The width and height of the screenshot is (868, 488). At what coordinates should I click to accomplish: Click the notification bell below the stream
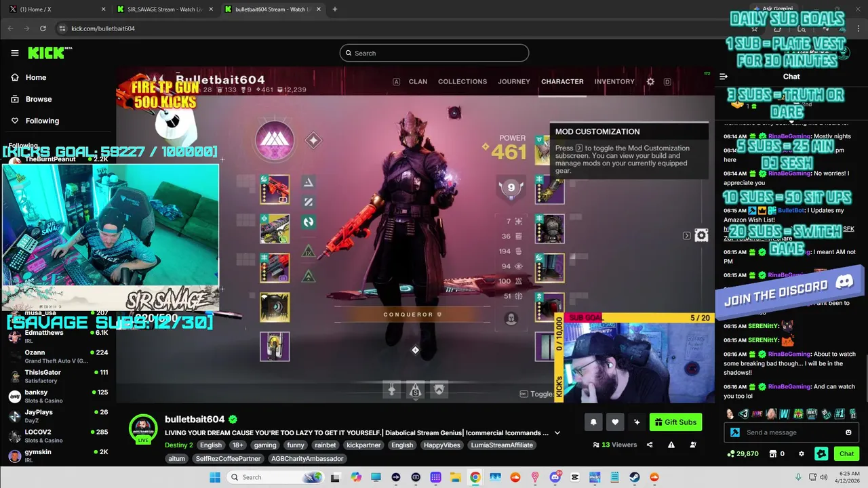click(593, 422)
